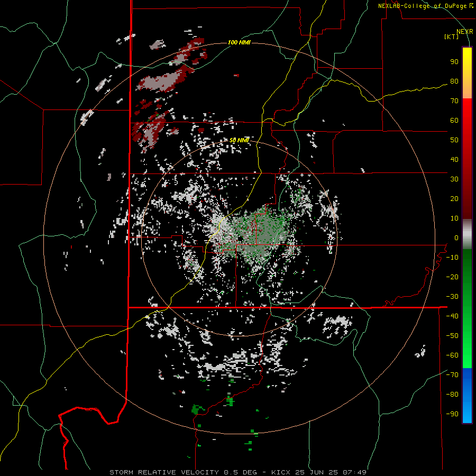Click the blue bottom segment of the color bar

[467, 396]
